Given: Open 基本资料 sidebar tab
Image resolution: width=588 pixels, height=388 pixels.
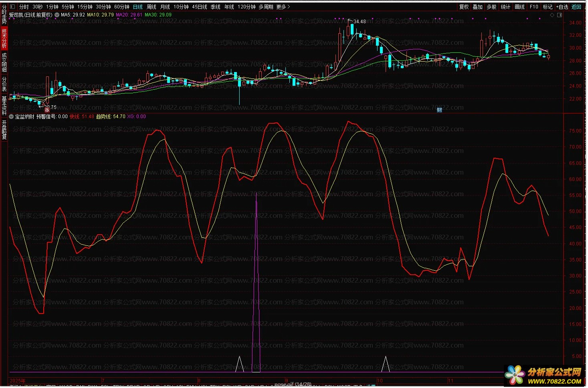Looking at the screenshot, I should (4, 105).
